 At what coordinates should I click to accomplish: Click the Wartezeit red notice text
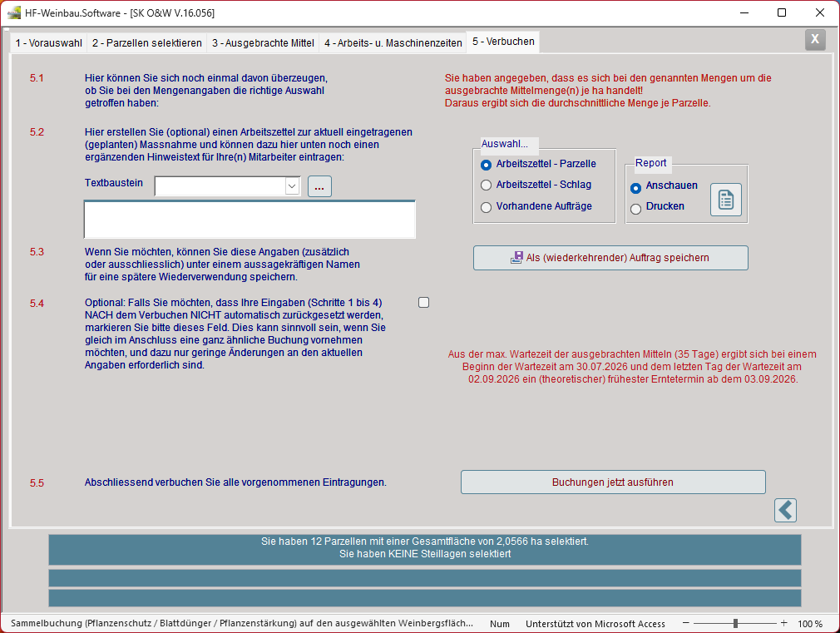click(632, 367)
